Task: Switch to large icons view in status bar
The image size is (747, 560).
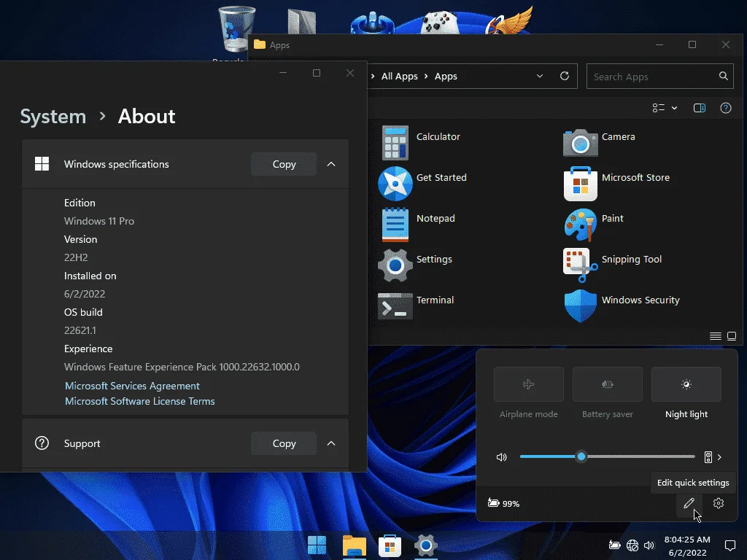Action: 732,336
